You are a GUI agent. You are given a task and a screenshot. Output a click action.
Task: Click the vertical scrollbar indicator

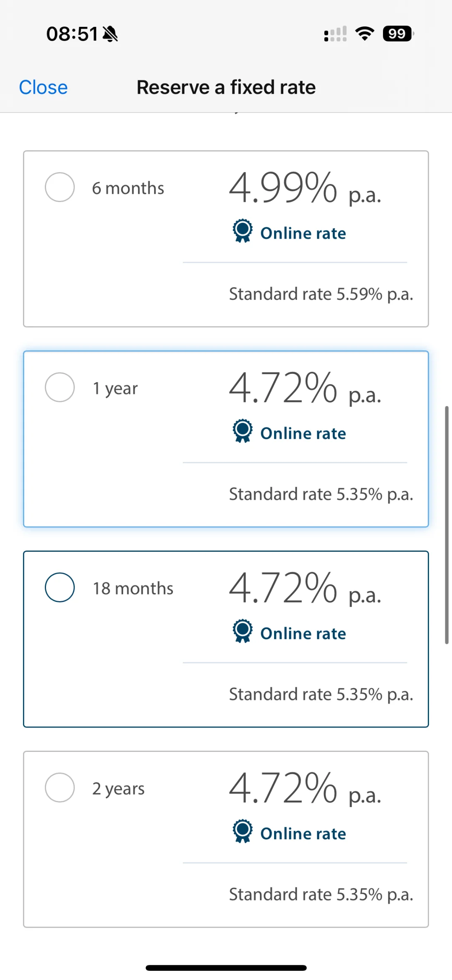[447, 525]
